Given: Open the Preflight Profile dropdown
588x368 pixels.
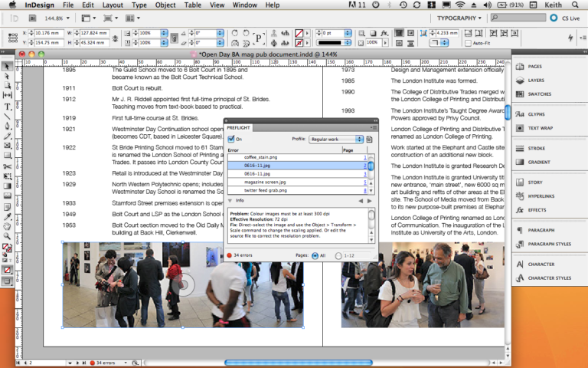Looking at the screenshot, I should click(335, 140).
